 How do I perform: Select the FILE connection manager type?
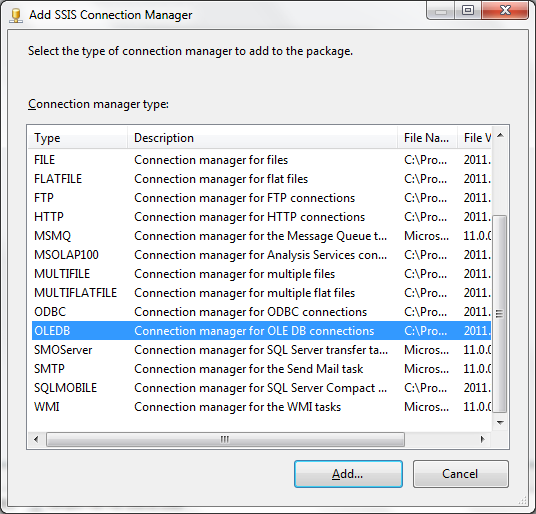click(261, 160)
